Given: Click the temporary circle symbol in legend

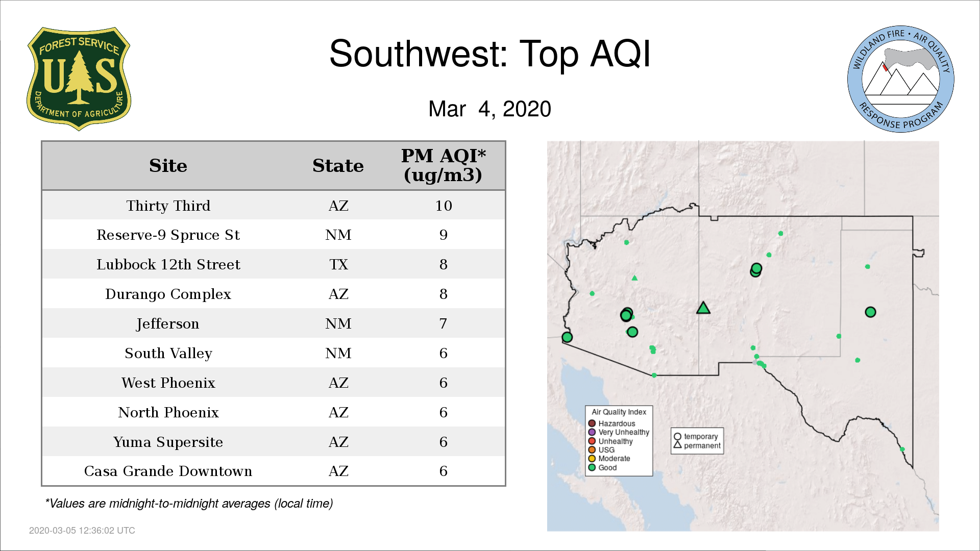Looking at the screenshot, I should coord(677,437).
